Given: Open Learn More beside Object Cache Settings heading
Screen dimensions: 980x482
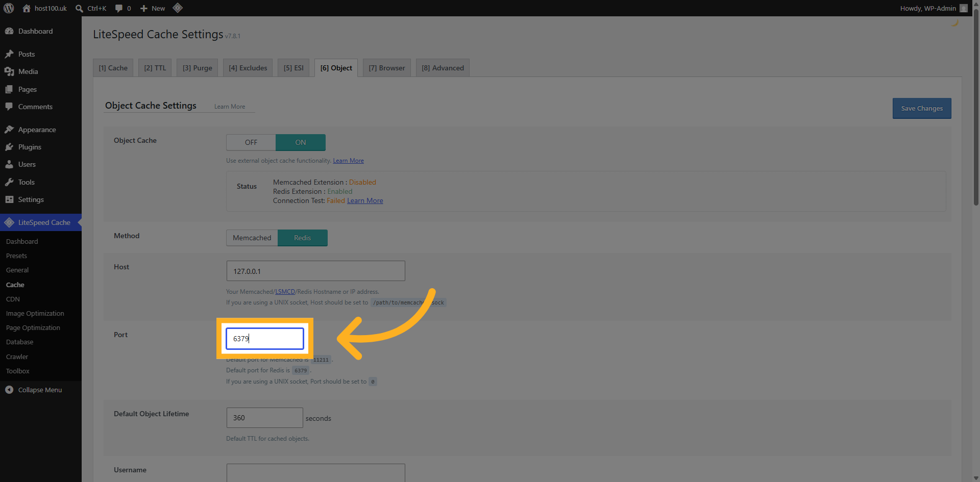Looking at the screenshot, I should coord(230,107).
